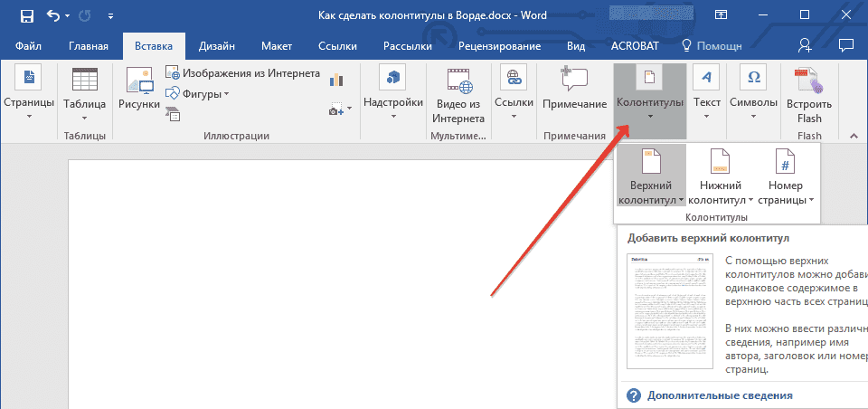The height and width of the screenshot is (409, 868).
Task: Insert a picture with Рисунки
Action: [x=139, y=89]
